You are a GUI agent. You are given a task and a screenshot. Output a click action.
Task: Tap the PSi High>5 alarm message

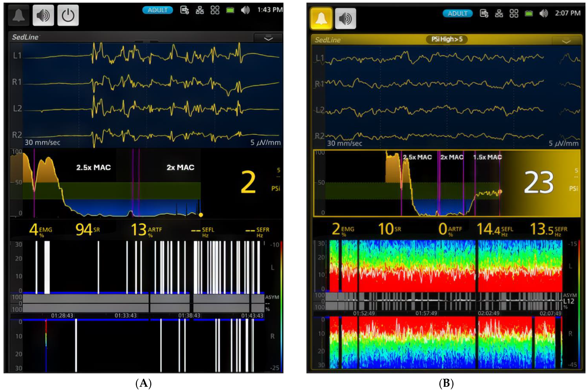tap(447, 39)
